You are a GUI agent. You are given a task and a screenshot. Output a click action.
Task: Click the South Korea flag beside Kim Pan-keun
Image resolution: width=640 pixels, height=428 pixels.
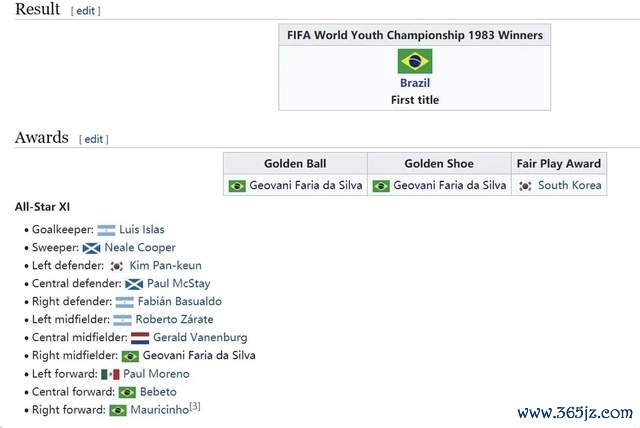tap(116, 266)
